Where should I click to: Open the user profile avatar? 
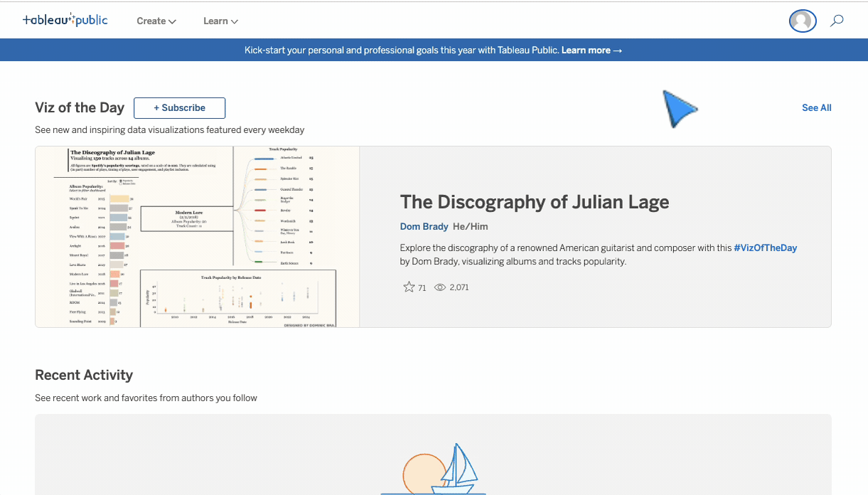[x=803, y=21]
